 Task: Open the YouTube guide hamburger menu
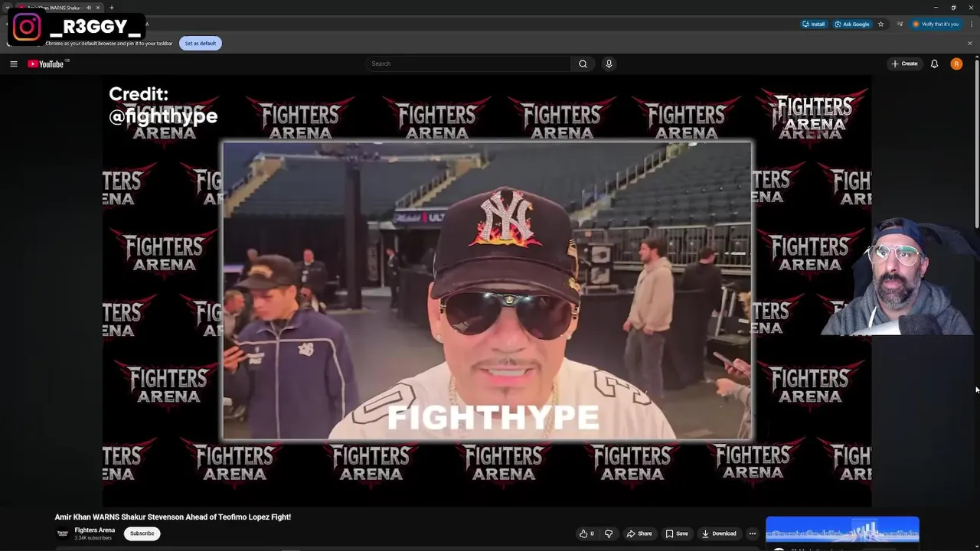[14, 64]
